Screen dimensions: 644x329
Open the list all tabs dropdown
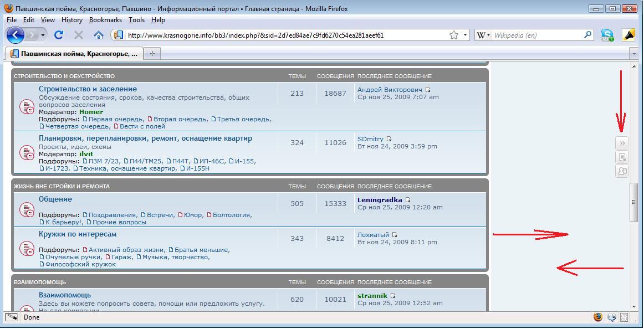point(634,54)
